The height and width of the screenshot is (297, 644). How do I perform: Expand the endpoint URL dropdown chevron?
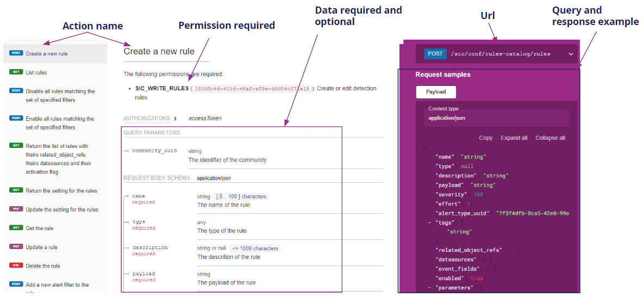[571, 54]
